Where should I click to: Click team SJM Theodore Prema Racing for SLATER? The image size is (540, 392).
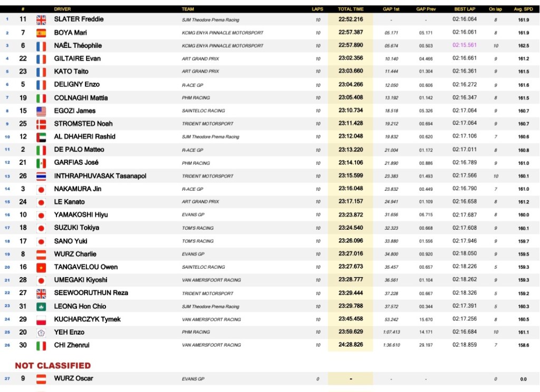tap(210, 20)
